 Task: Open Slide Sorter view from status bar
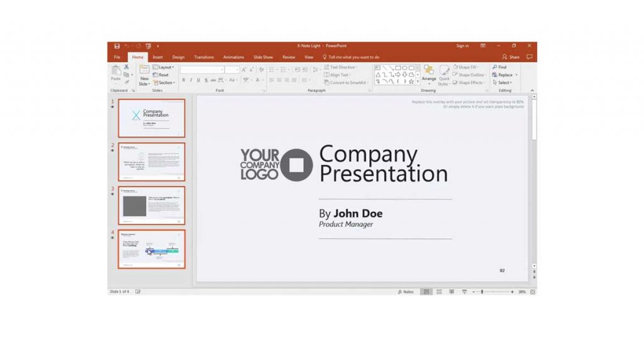point(438,292)
